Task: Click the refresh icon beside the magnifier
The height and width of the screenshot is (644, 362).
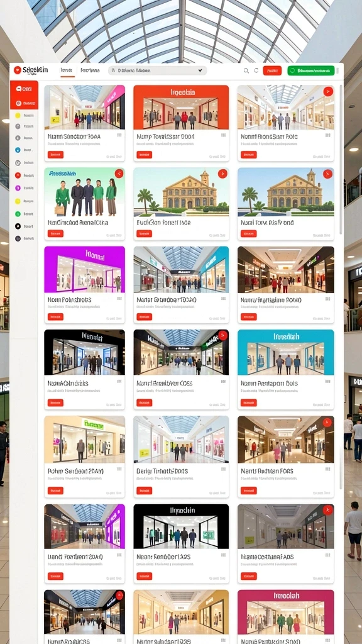Action: (x=256, y=70)
